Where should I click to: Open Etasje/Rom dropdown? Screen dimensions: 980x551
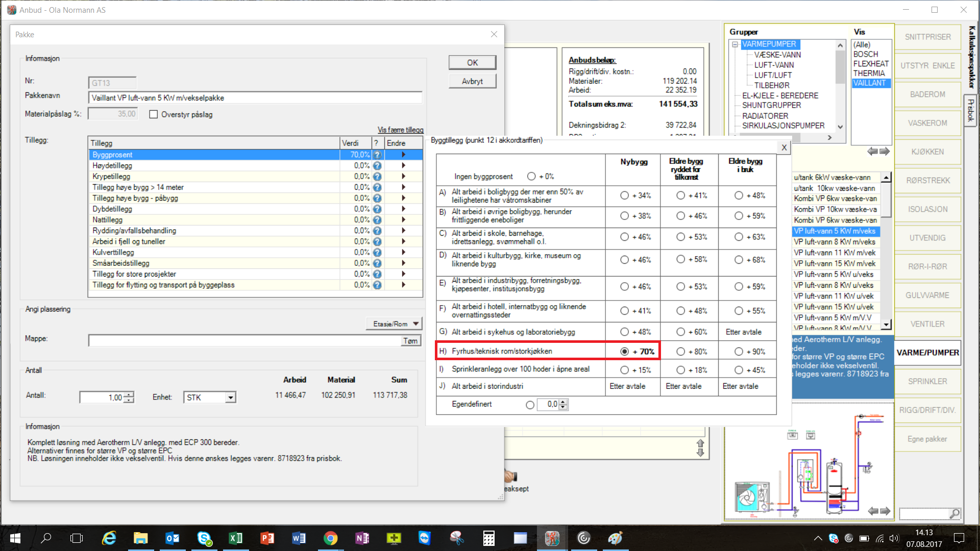pyautogui.click(x=394, y=324)
